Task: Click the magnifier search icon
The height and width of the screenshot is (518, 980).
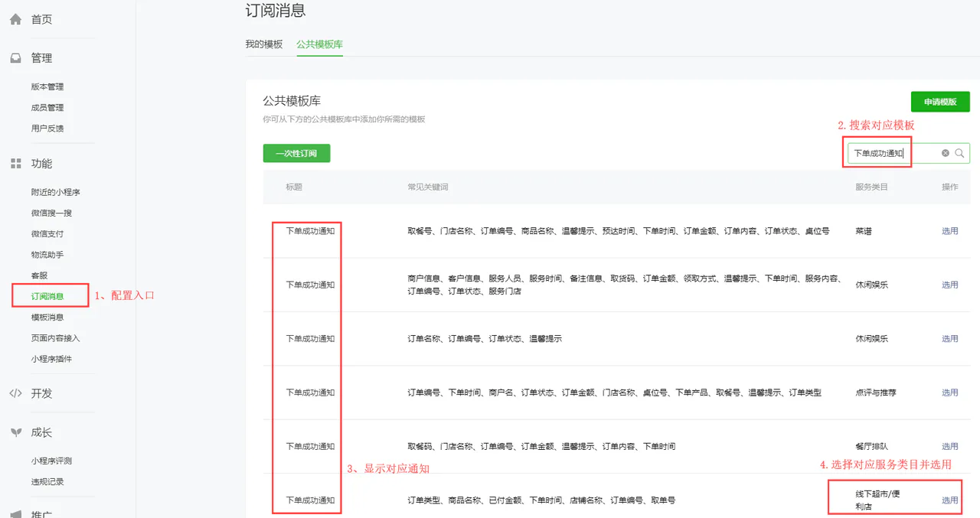Action: 959,153
